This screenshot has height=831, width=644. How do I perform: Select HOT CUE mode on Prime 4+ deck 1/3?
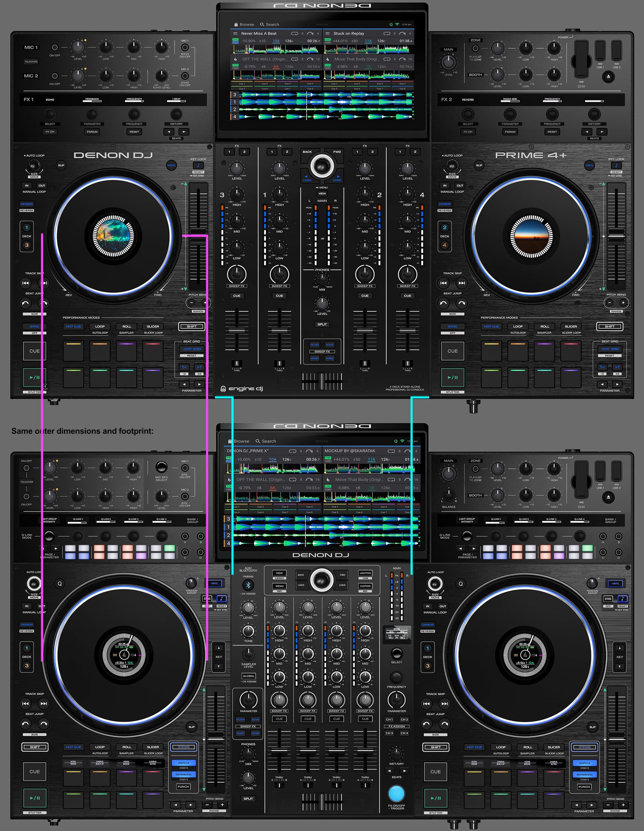pos(73,327)
